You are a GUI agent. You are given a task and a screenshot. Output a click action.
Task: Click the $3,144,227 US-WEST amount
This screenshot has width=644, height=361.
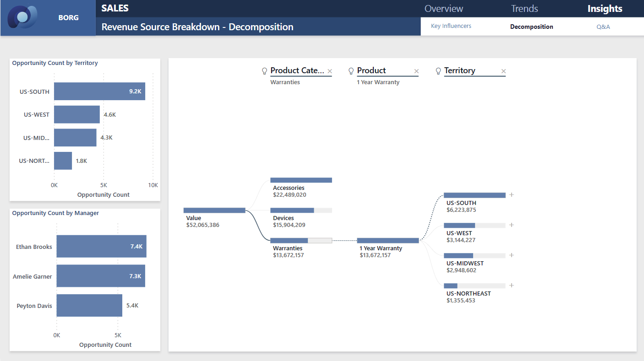[x=461, y=240]
